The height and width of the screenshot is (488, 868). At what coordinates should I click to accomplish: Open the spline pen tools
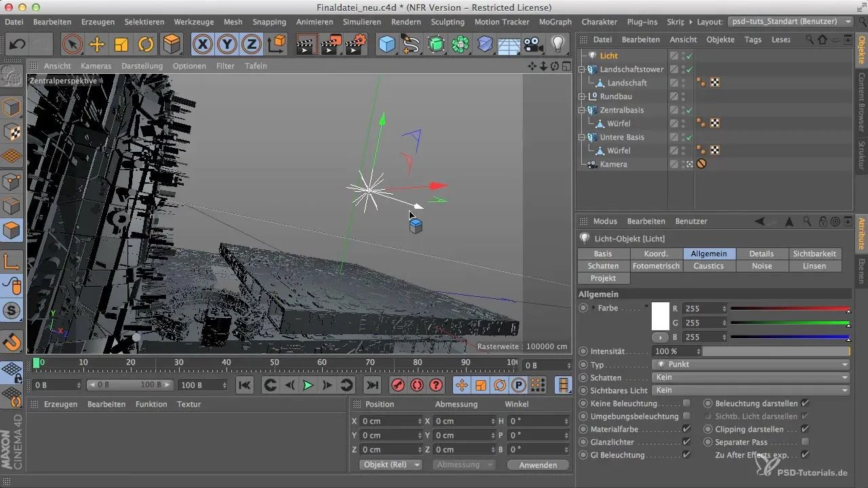tap(411, 45)
